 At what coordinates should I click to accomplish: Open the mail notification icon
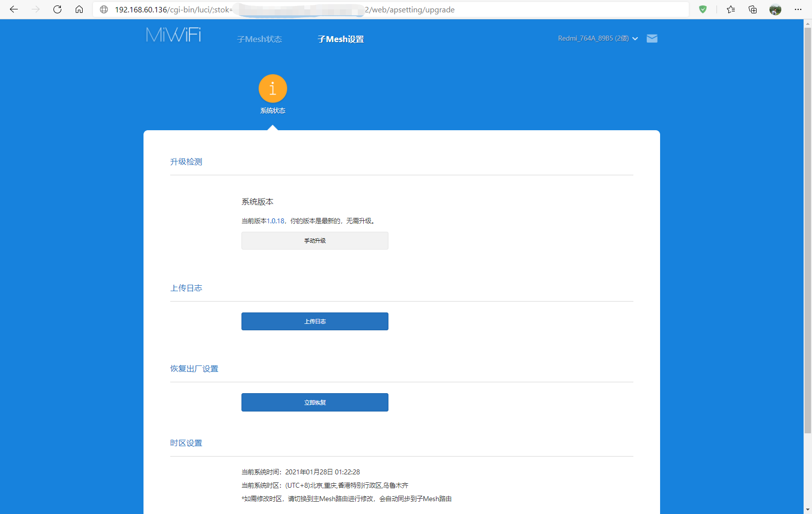[652, 38]
